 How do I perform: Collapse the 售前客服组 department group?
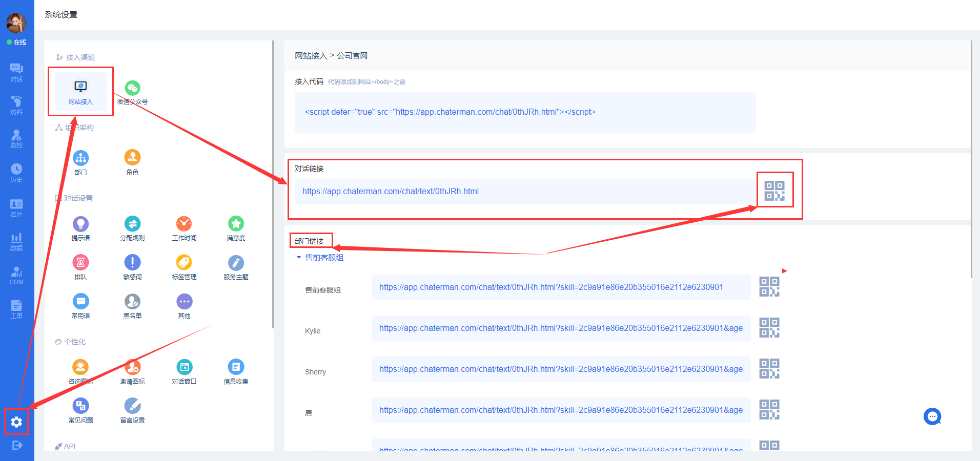[299, 257]
